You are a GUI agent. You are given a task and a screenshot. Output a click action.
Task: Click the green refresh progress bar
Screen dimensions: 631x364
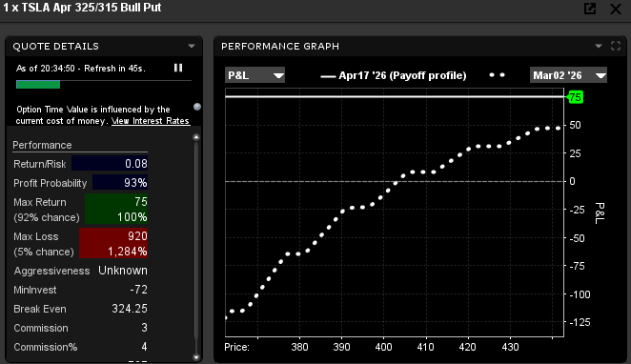(38, 85)
